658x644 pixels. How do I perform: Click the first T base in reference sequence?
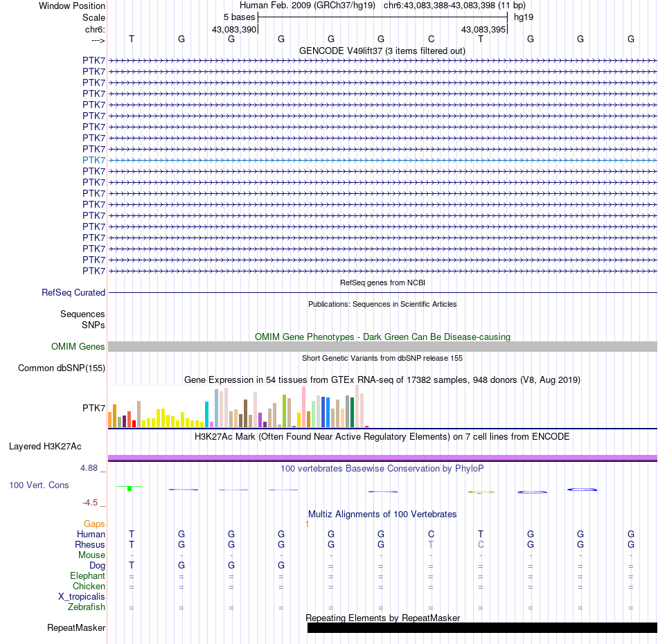pyautogui.click(x=132, y=39)
